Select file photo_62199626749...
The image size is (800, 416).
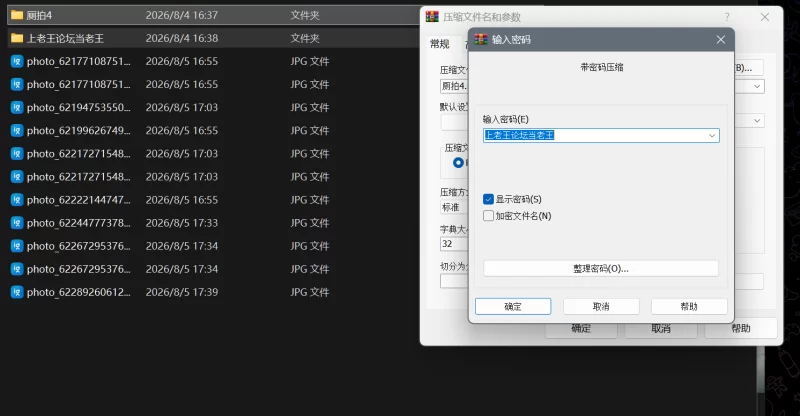tap(79, 131)
